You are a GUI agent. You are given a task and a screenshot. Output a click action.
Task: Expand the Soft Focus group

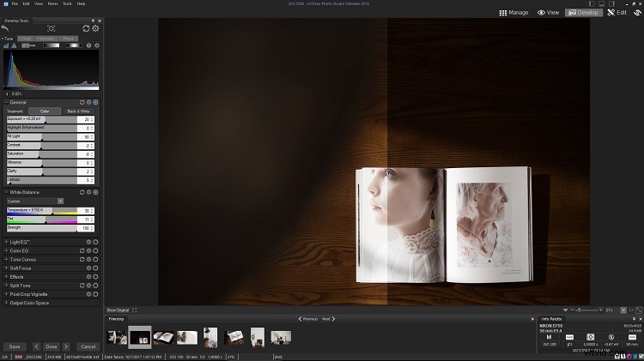tap(6, 268)
